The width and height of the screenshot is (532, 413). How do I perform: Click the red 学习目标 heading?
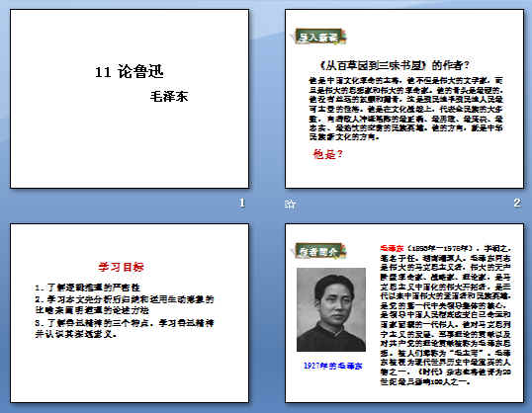click(x=121, y=267)
